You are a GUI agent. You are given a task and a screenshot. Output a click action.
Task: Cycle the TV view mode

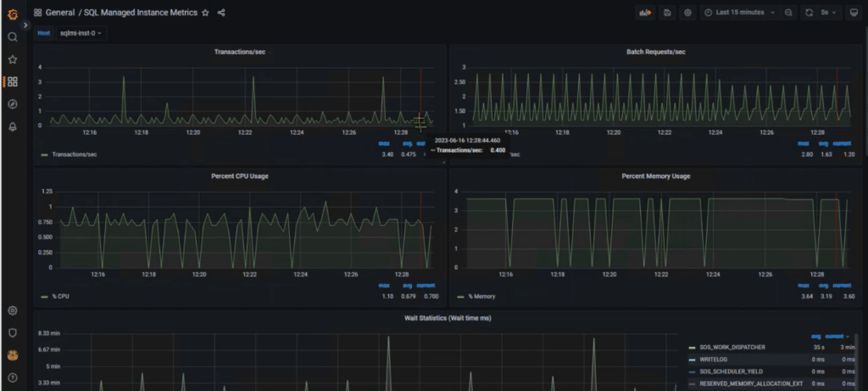coord(854,13)
